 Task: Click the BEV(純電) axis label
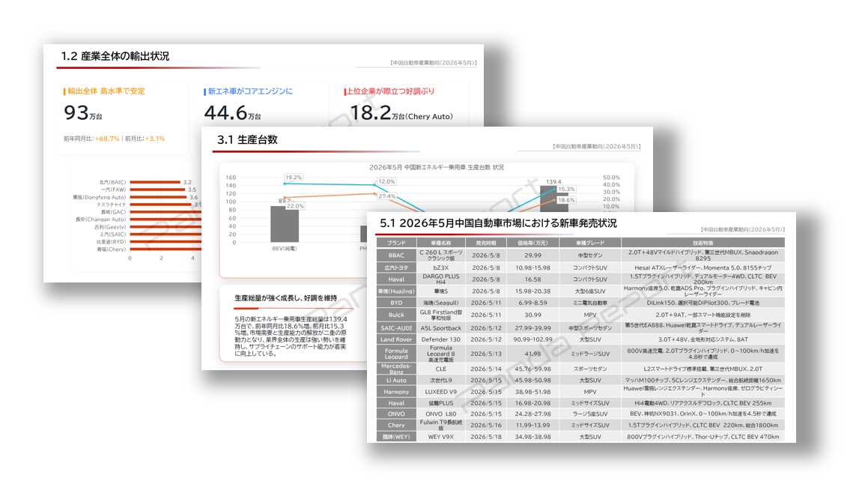[x=285, y=248]
